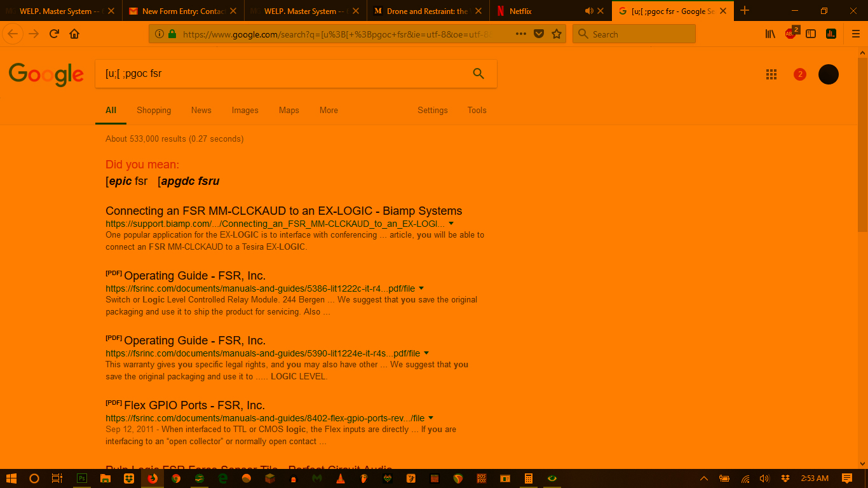Click the Firefox Search box
The width and height of the screenshot is (868, 488).
(x=634, y=34)
